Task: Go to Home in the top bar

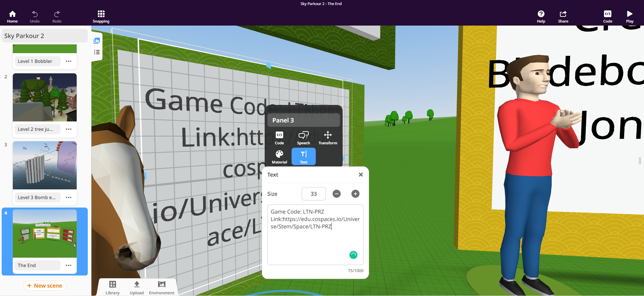Action: click(x=12, y=16)
